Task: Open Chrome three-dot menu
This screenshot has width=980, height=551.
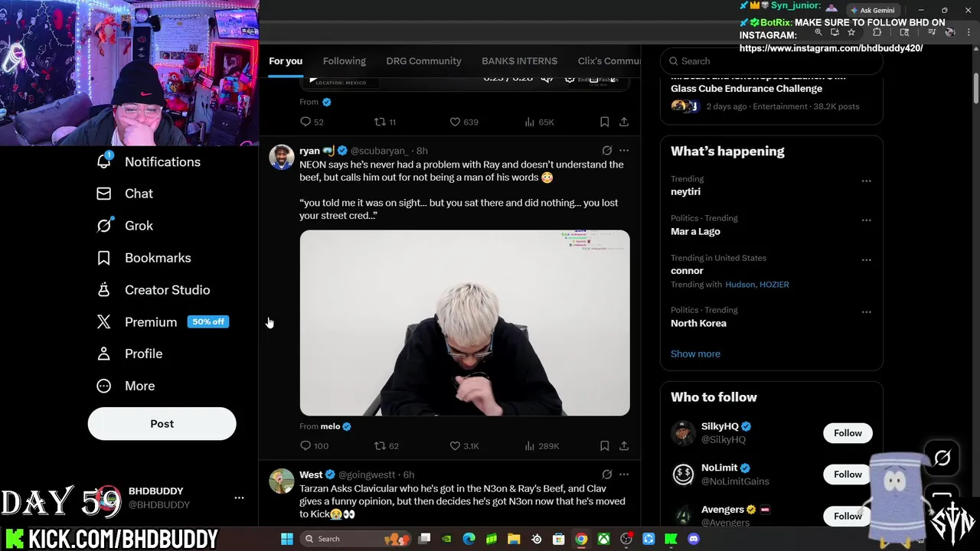Action: pyautogui.click(x=968, y=32)
